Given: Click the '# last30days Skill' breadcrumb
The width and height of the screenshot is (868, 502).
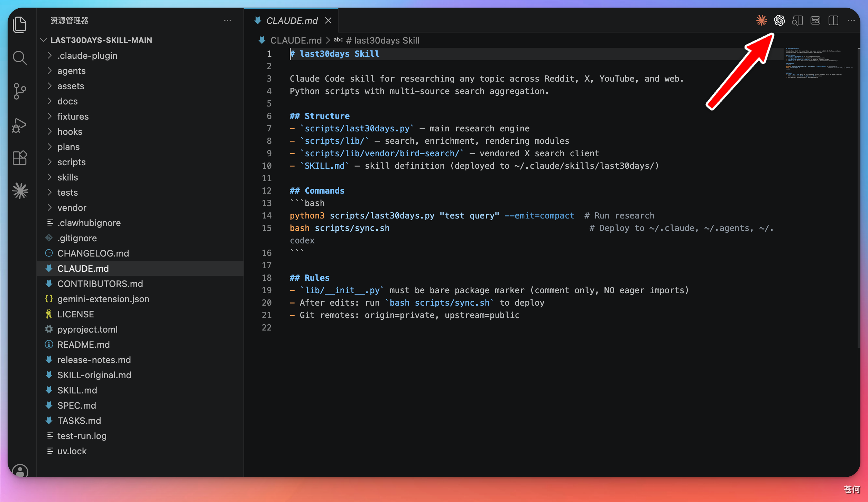Looking at the screenshot, I should pos(383,40).
